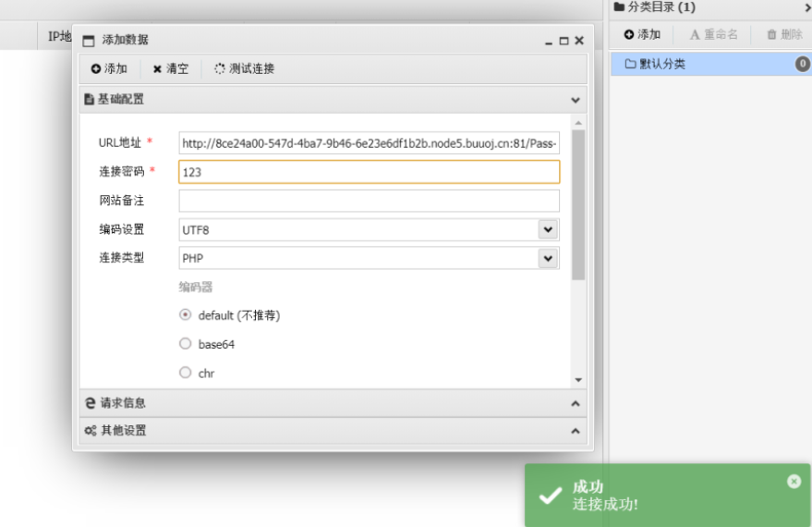Click the 分类目录 (1) panel header
This screenshot has height=527, width=812.
655,7
